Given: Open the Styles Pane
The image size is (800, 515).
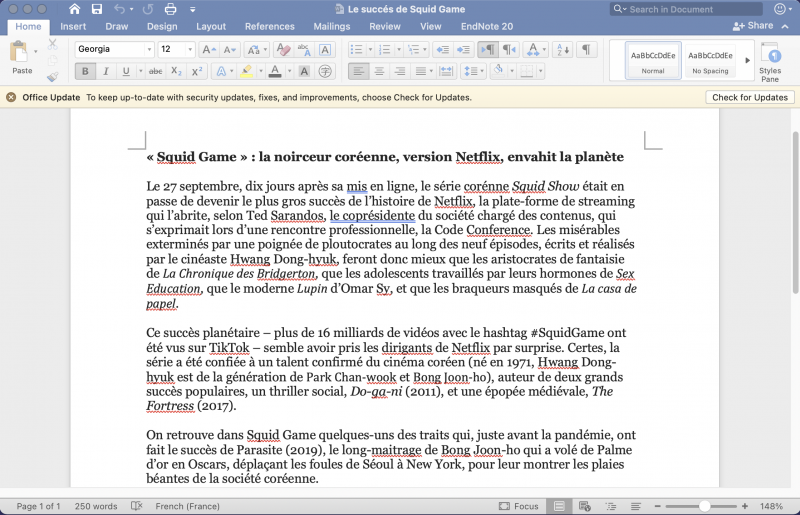Looking at the screenshot, I should (770, 62).
